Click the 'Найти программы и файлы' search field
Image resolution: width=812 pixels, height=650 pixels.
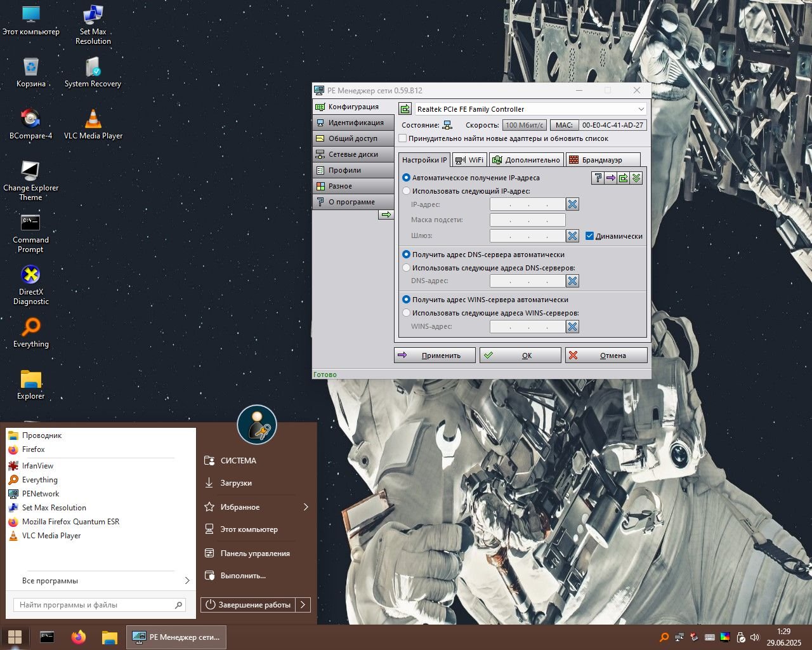tap(95, 605)
